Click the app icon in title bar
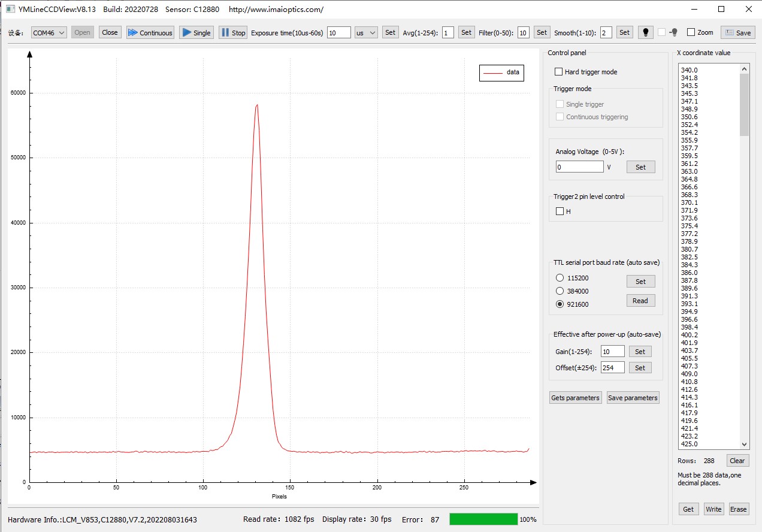This screenshot has width=762, height=532. [x=10, y=9]
